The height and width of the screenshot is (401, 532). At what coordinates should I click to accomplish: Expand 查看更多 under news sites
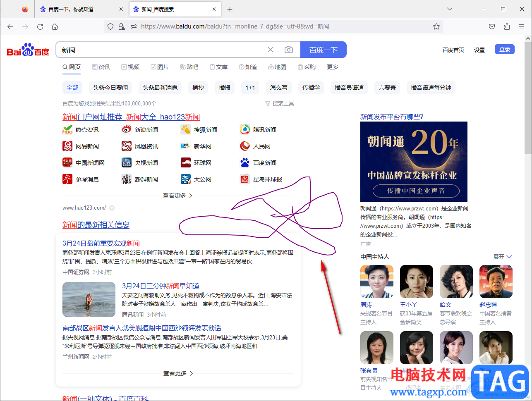[x=177, y=196]
